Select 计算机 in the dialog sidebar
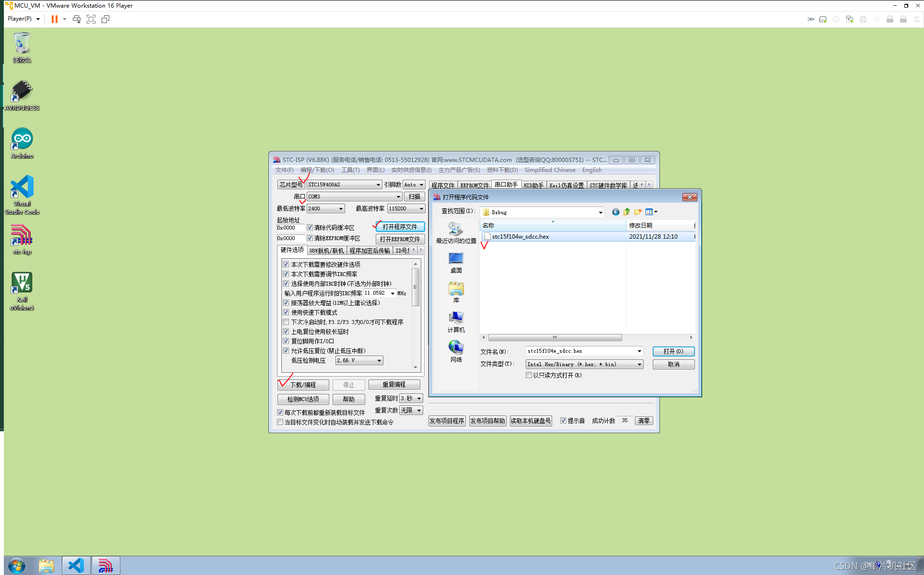The image size is (924, 575). point(456,321)
